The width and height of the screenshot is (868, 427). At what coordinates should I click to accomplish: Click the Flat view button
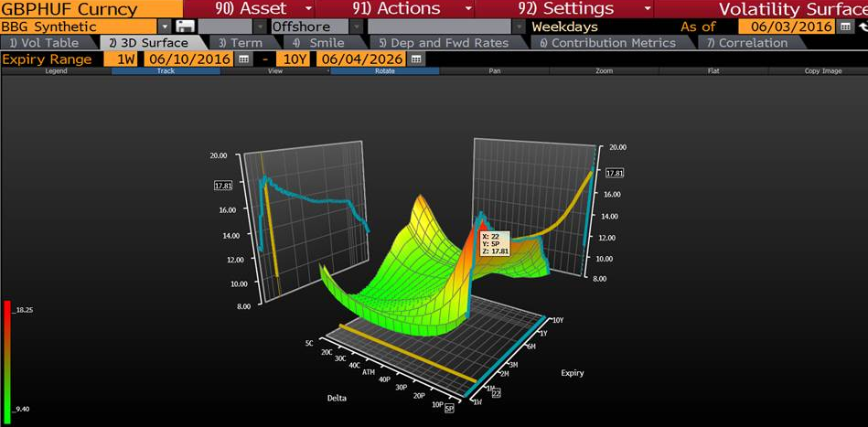pos(713,70)
